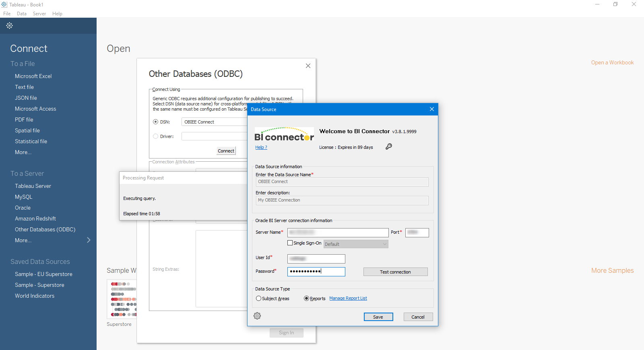The width and height of the screenshot is (644, 350).
Task: Connect to a Spatial file
Action: point(27,130)
